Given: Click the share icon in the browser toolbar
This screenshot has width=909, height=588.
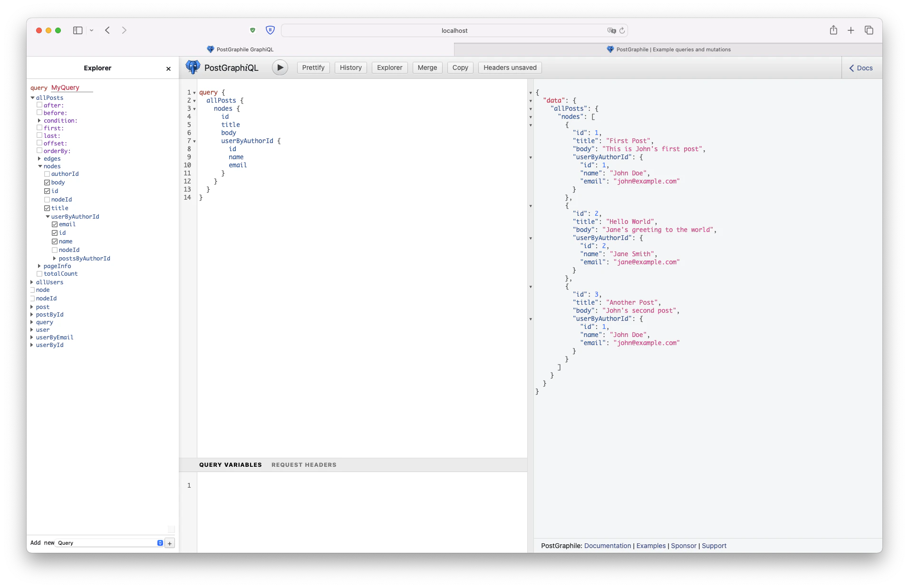Looking at the screenshot, I should (x=833, y=30).
